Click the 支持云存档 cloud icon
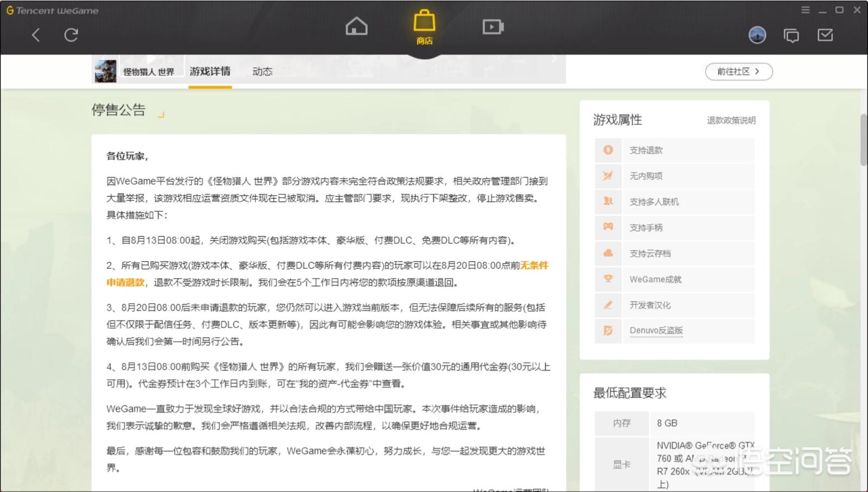Screen dimensions: 868x492 pos(608,253)
